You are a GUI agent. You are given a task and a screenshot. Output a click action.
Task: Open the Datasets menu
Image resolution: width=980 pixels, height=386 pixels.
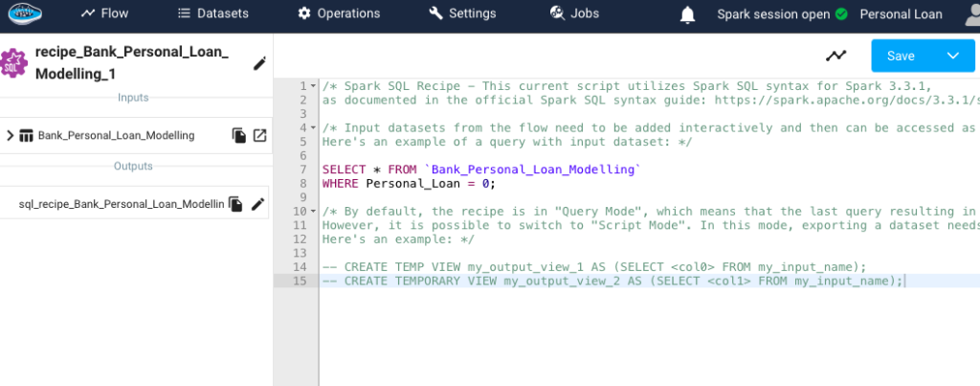click(x=212, y=13)
